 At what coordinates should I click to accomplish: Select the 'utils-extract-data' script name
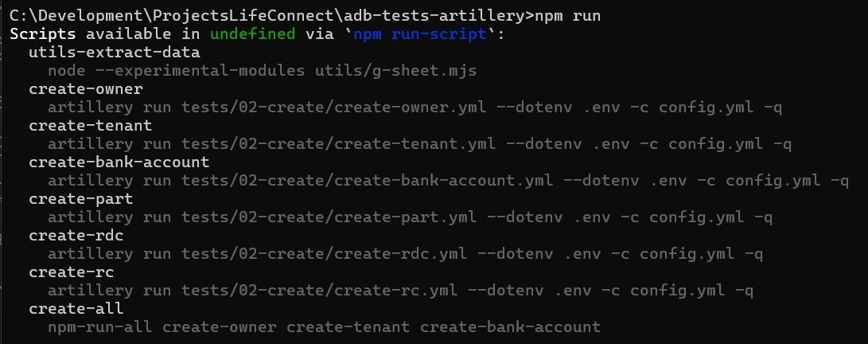pos(114,53)
